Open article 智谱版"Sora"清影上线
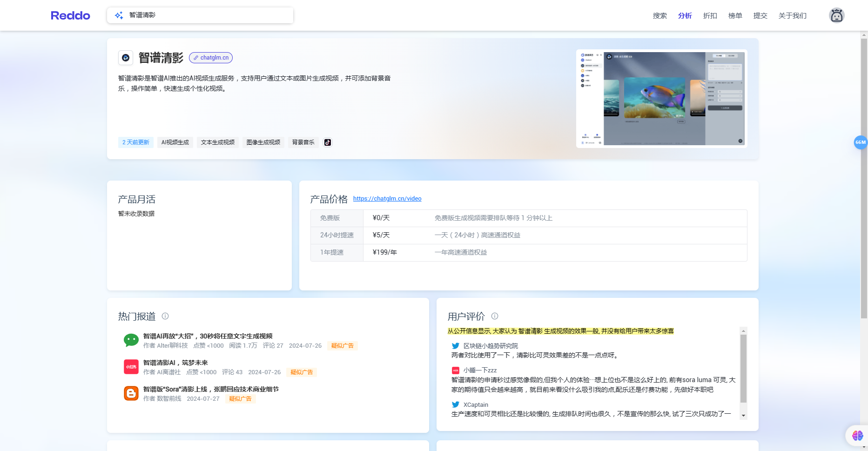This screenshot has height=451, width=868. (211, 389)
